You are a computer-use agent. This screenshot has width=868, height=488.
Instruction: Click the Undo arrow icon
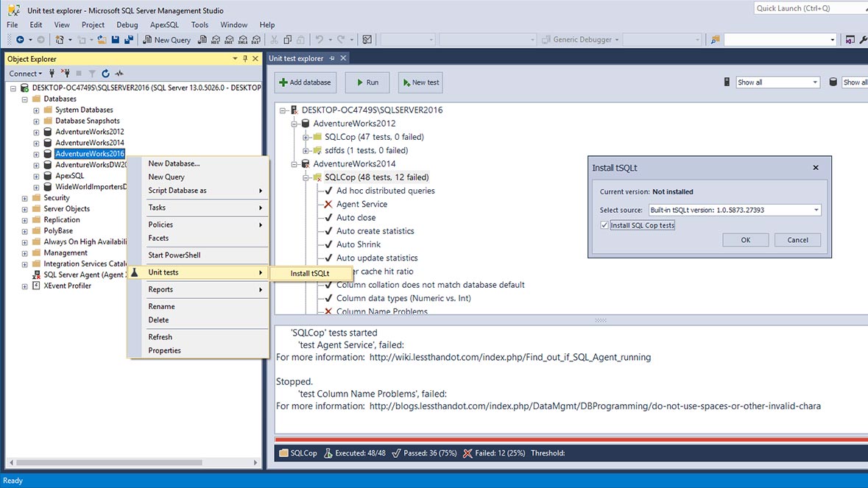320,40
